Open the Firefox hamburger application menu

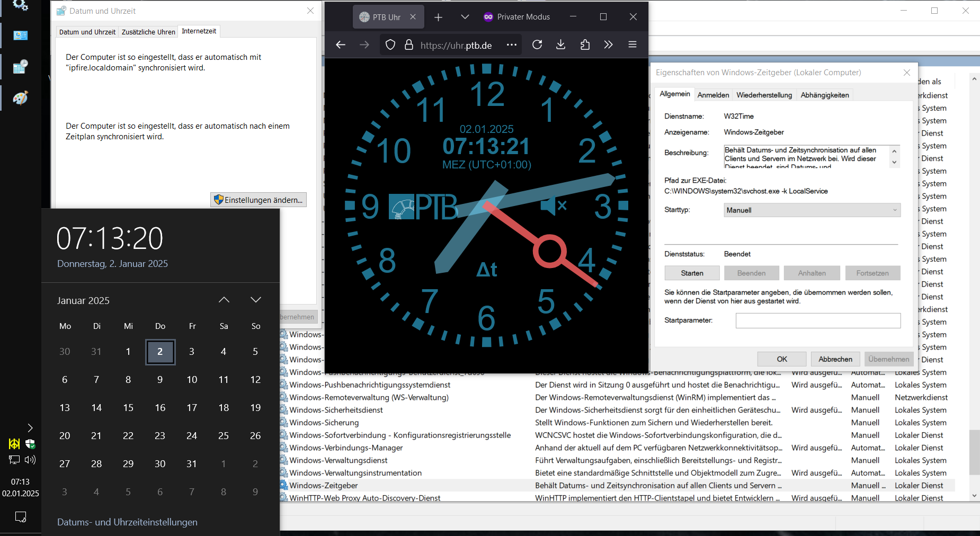click(x=632, y=45)
